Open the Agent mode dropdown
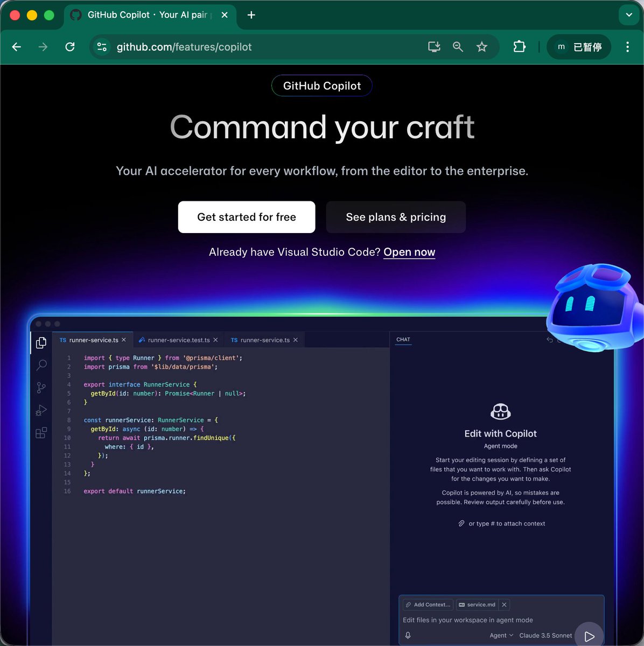This screenshot has width=644, height=646. pyautogui.click(x=501, y=635)
